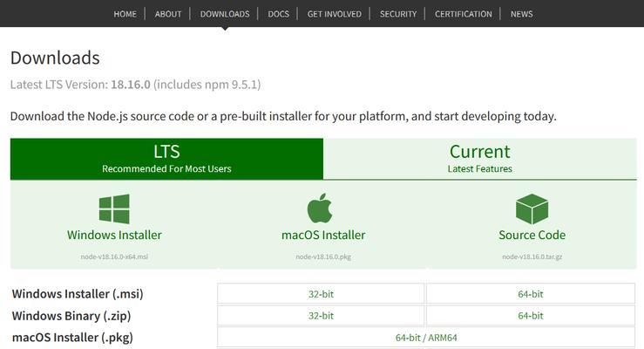Screen dimensions: 644x349
Task: Download 32-bit Windows Installer (.msi)
Action: (x=321, y=294)
